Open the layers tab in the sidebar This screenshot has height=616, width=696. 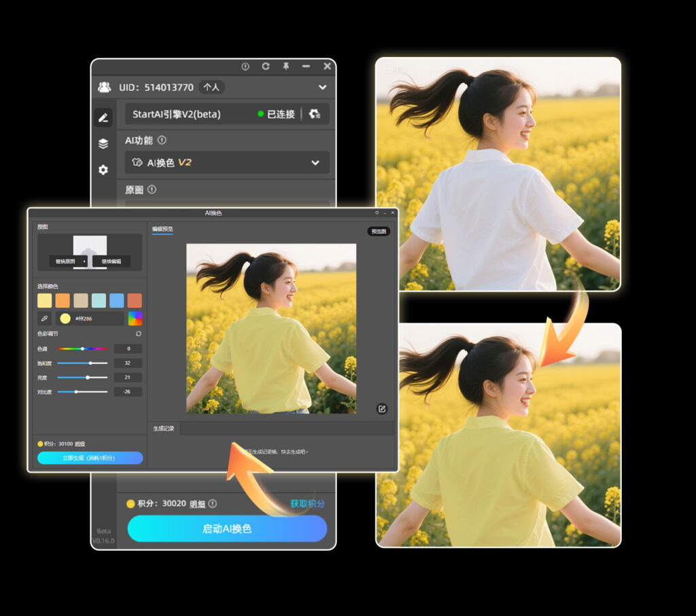click(x=103, y=144)
